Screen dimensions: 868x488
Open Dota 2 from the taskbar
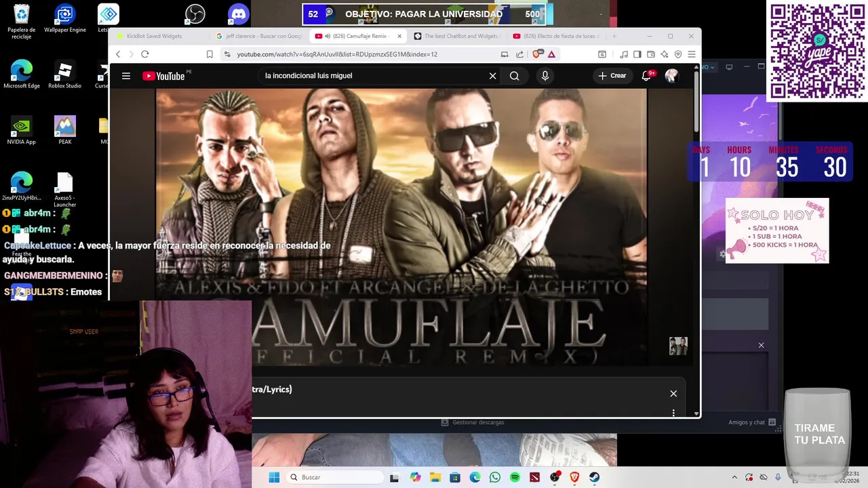pos(535,477)
